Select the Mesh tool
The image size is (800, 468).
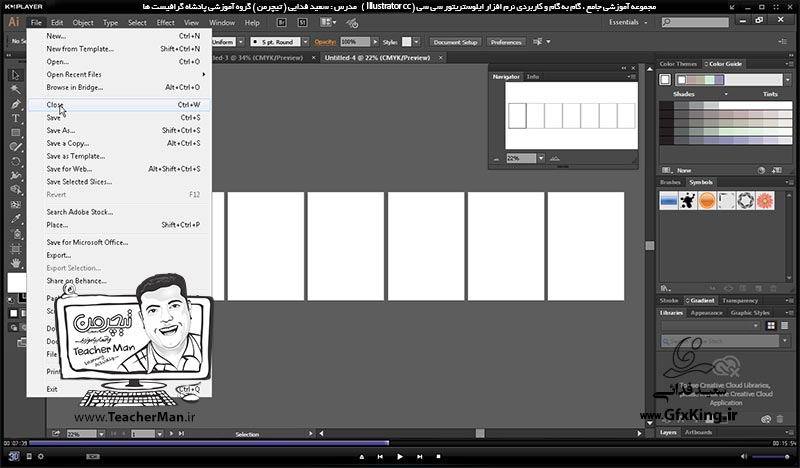click(x=16, y=205)
